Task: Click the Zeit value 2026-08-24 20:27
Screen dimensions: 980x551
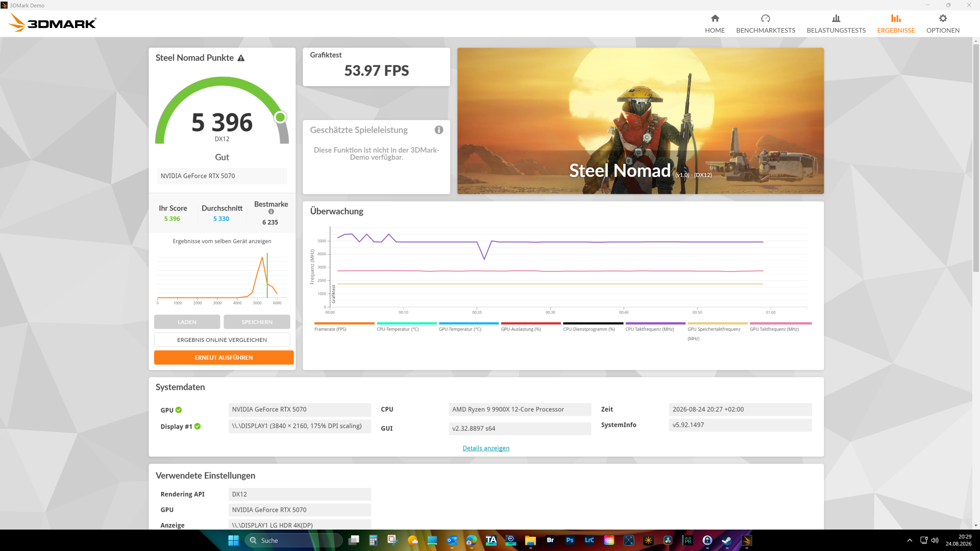Action: pos(740,409)
